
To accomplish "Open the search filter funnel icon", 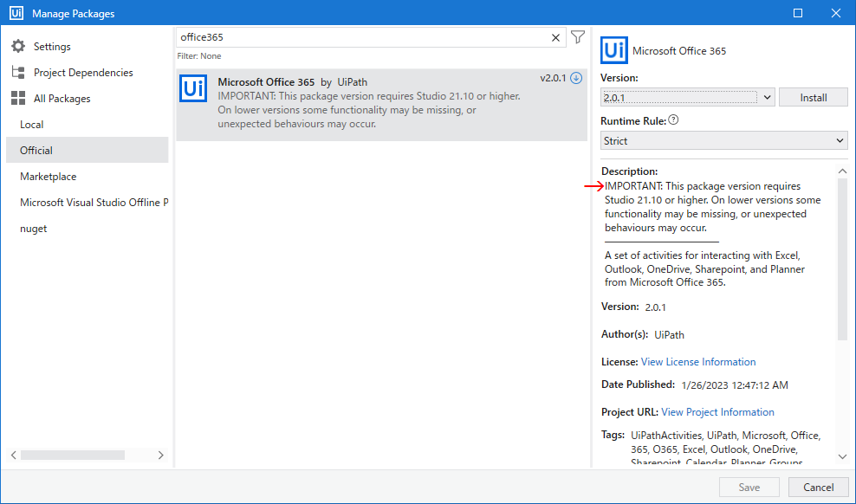I will click(578, 37).
